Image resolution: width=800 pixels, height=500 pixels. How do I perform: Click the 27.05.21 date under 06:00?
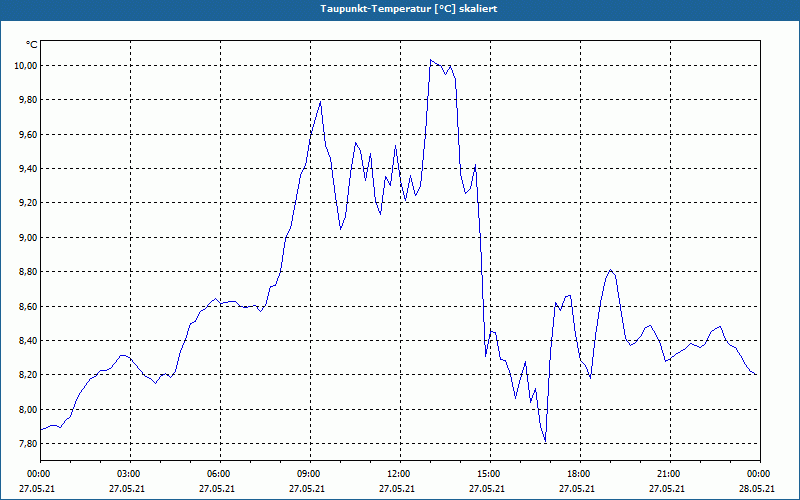click(x=217, y=488)
